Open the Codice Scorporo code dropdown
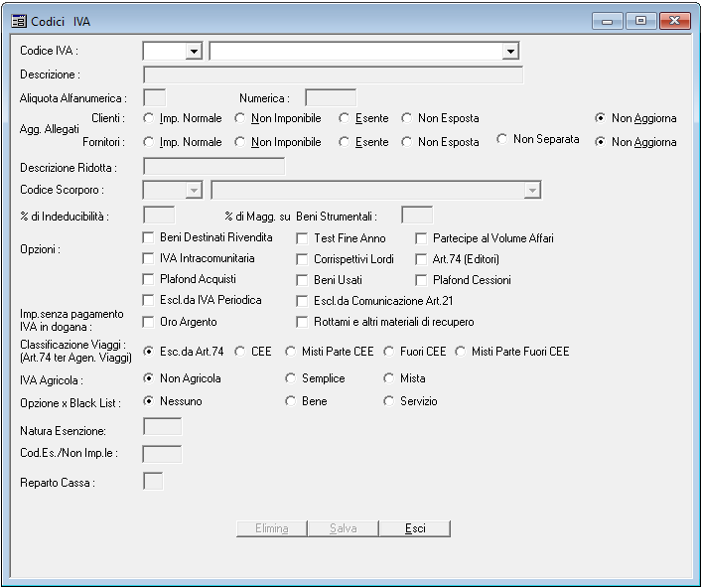 [194, 190]
